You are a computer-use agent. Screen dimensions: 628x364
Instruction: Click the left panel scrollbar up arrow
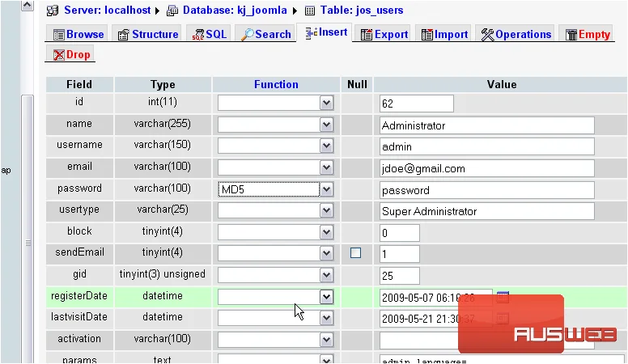[x=28, y=5]
